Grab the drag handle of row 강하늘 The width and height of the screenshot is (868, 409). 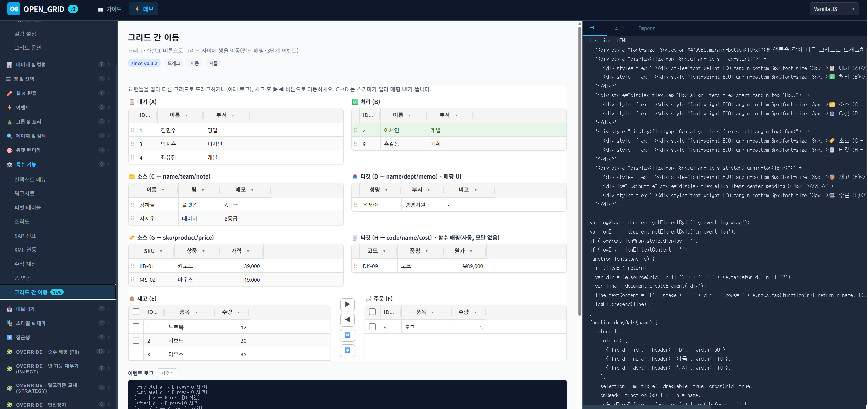click(132, 205)
